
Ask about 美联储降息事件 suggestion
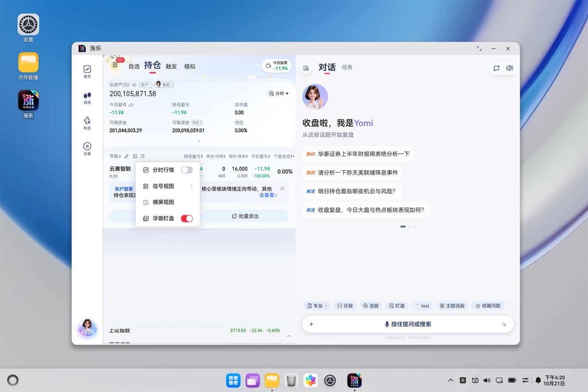coord(352,172)
